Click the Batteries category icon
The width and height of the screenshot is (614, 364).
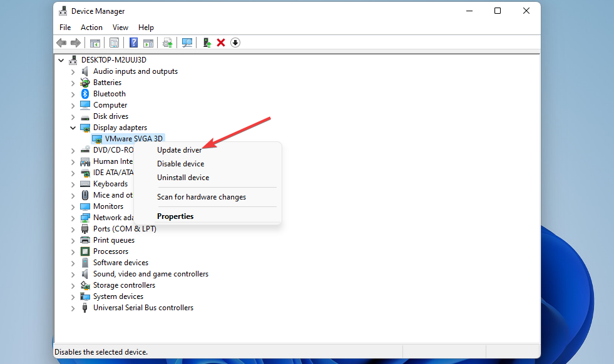84,83
